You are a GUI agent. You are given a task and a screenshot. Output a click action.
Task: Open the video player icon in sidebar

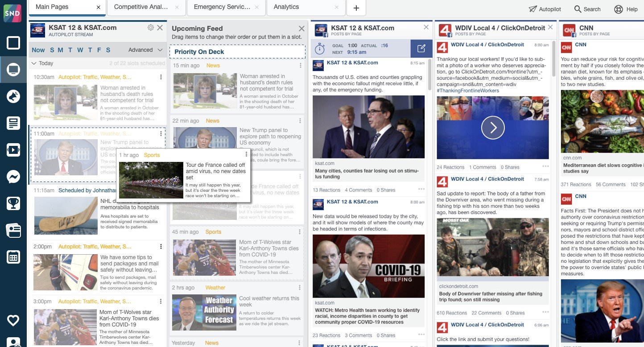point(13,150)
